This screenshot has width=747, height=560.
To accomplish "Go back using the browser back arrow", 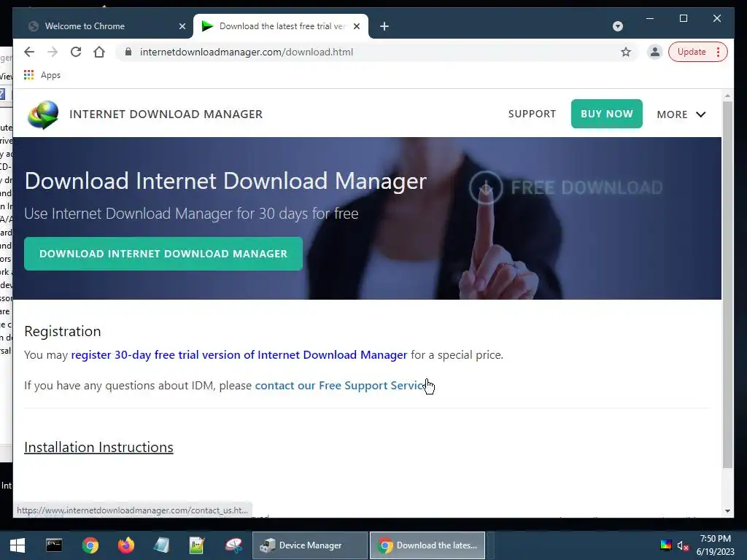I will (29, 52).
